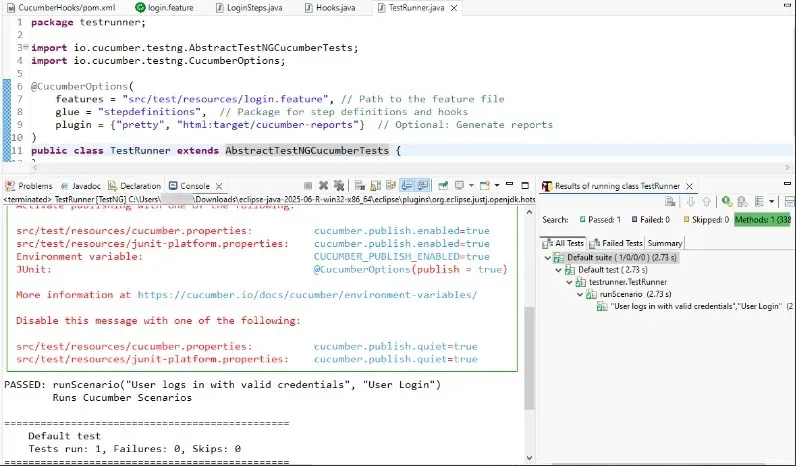Screen dimensions: 796x466
Task: Select Default suite row in results
Action: click(615, 258)
